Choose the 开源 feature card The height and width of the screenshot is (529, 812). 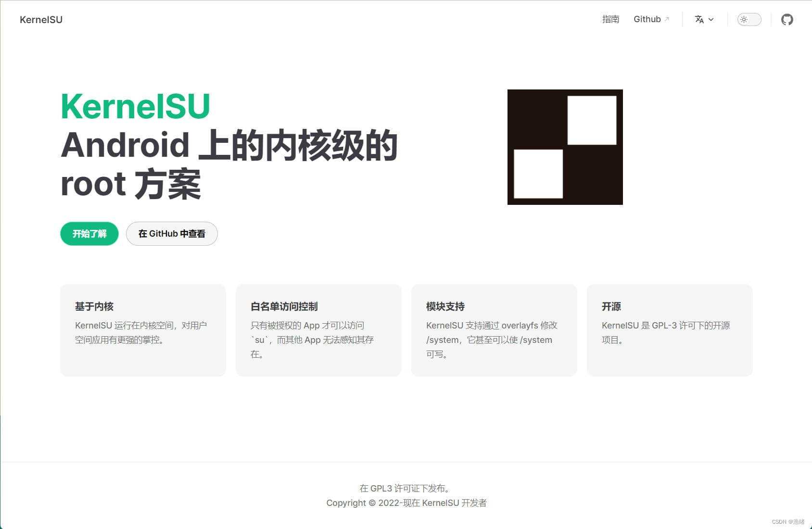(x=670, y=330)
